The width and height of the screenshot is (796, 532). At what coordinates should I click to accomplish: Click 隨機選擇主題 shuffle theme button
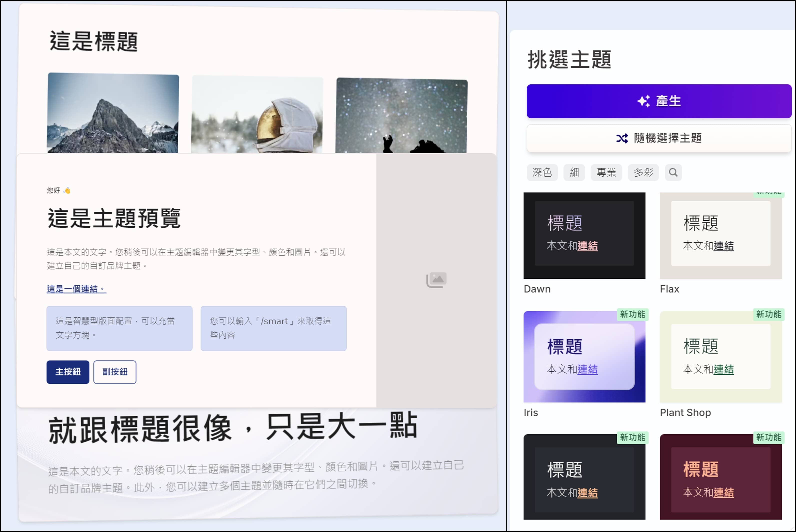pos(658,138)
